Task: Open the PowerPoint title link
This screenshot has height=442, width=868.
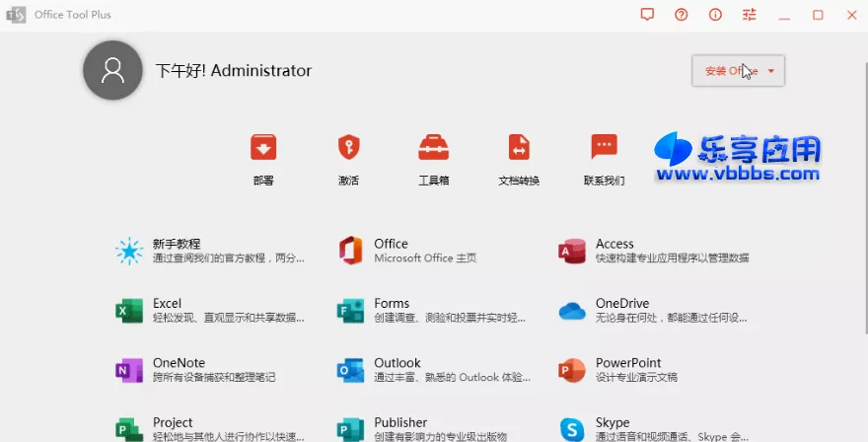Action: pos(628,363)
